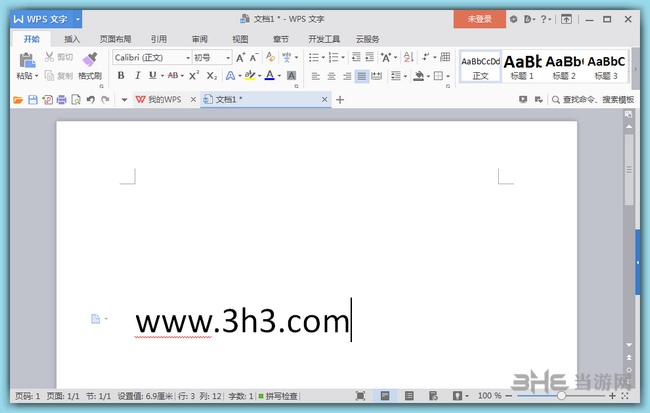650x413 pixels.
Task: Click print preview icon
Action: click(x=76, y=100)
